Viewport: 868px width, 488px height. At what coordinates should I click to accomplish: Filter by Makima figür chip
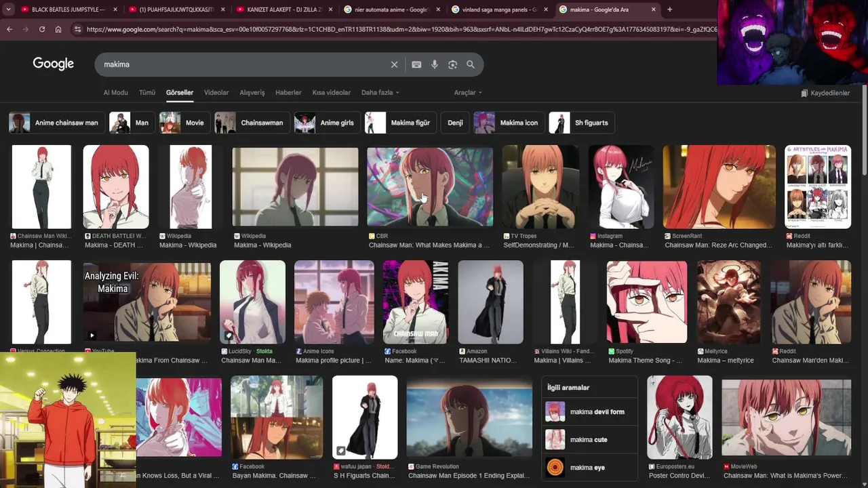(x=401, y=123)
